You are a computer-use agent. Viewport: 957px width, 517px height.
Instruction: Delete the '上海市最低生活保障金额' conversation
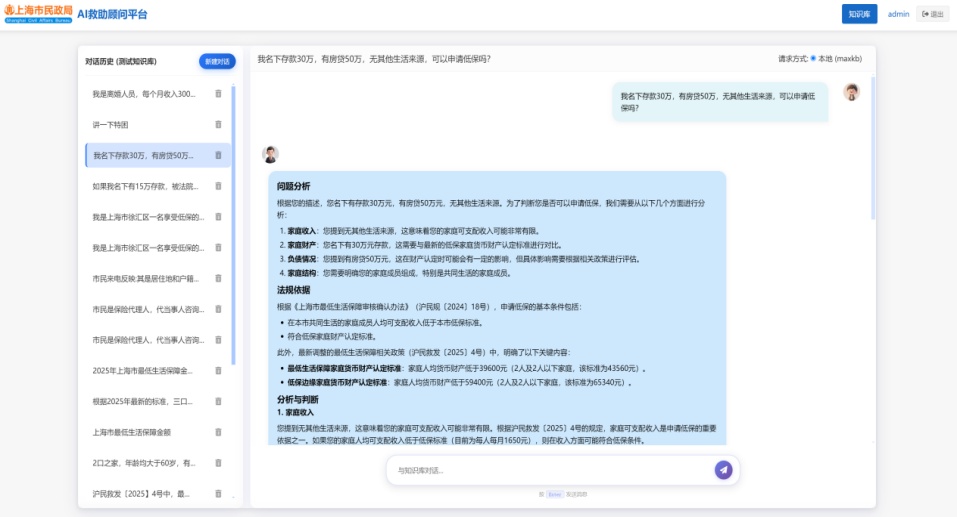point(218,432)
